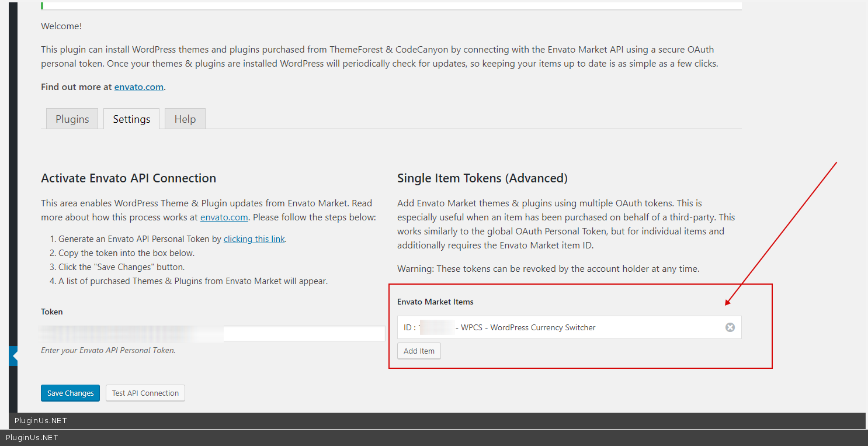The width and height of the screenshot is (868, 446).
Task: Click the 'Enter your Envato API Personal Token' hint
Action: pos(108,351)
